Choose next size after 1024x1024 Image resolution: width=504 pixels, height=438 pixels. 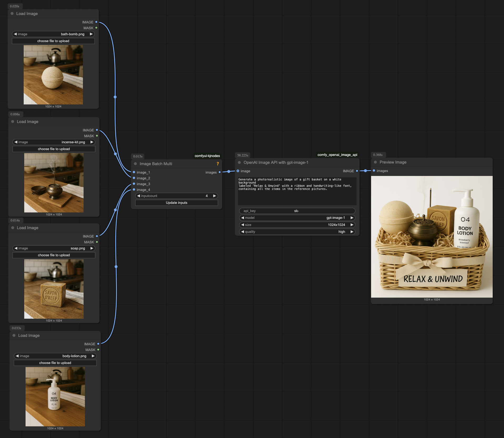352,225
